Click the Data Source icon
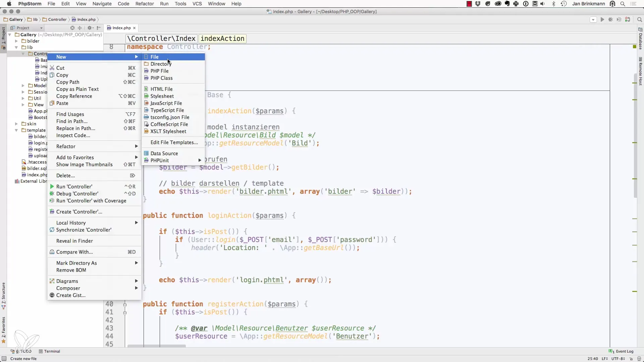This screenshot has width=644, height=362. coord(146,154)
